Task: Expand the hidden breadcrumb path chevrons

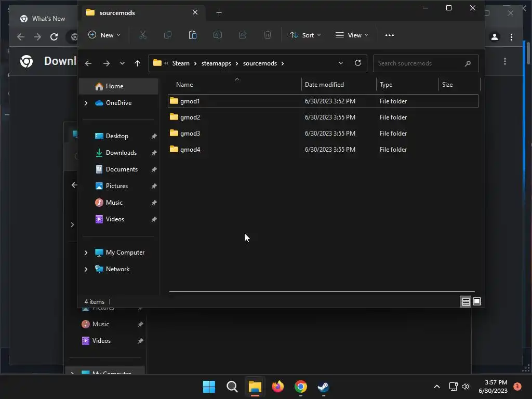Action: (x=166, y=63)
